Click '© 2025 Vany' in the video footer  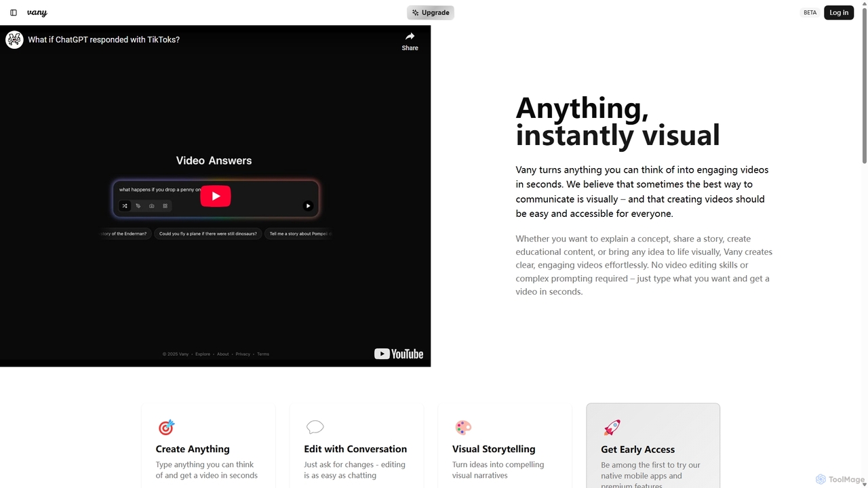(x=176, y=354)
